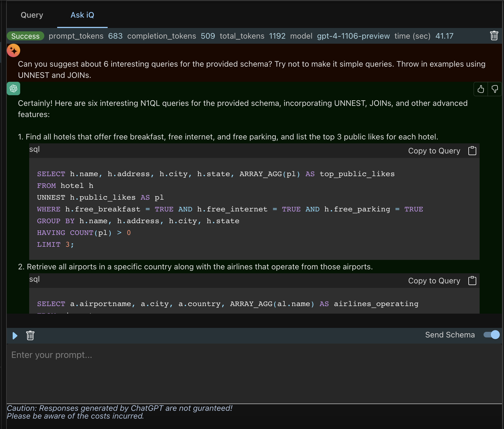Click the SELECT a.airportname code line
Image resolution: width=504 pixels, height=429 pixels.
click(x=228, y=304)
